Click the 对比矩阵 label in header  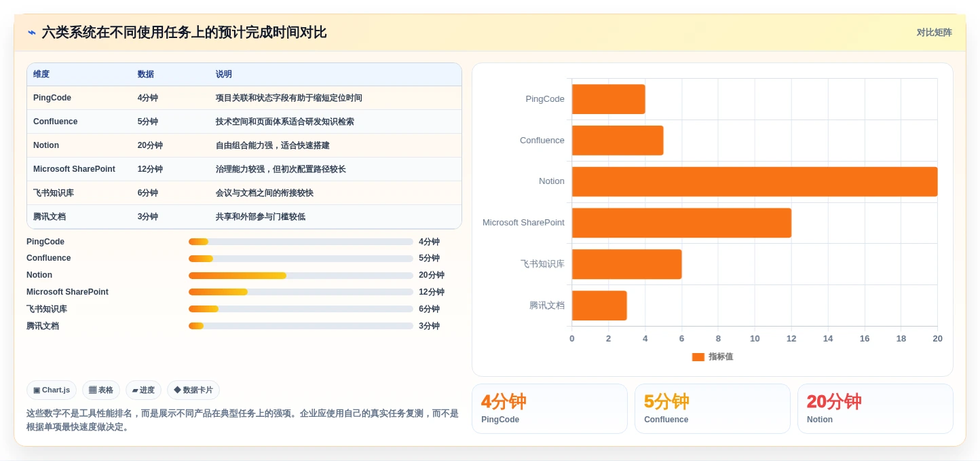934,33
